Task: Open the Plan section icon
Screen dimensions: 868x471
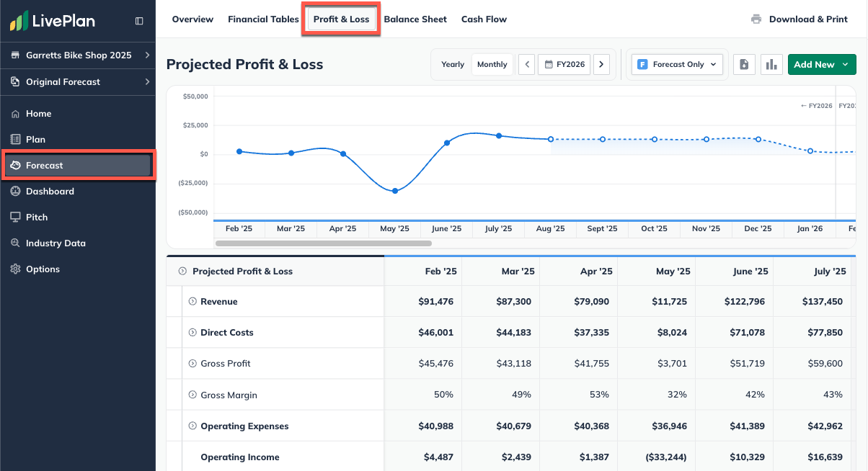Action: (16, 139)
